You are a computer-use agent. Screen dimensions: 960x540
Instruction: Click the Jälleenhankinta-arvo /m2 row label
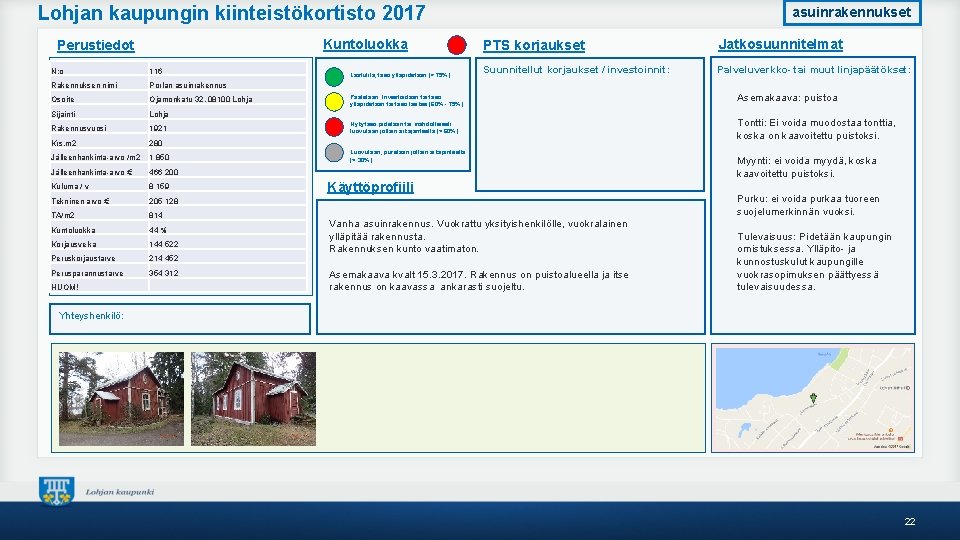96,157
